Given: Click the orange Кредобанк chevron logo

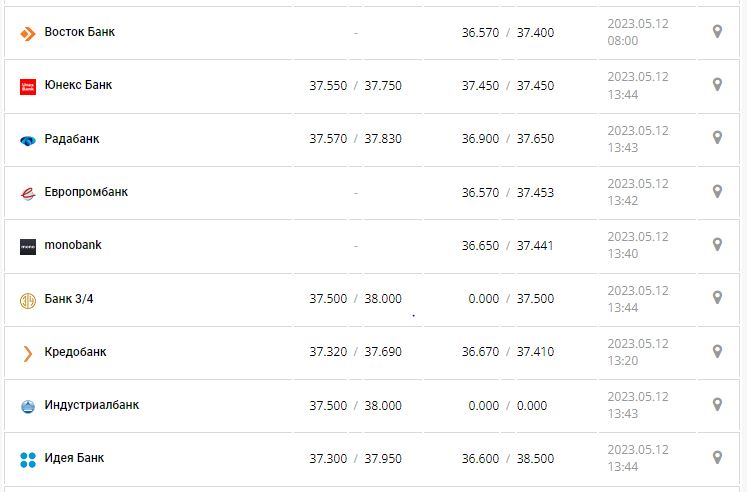Looking at the screenshot, I should 28,353.
